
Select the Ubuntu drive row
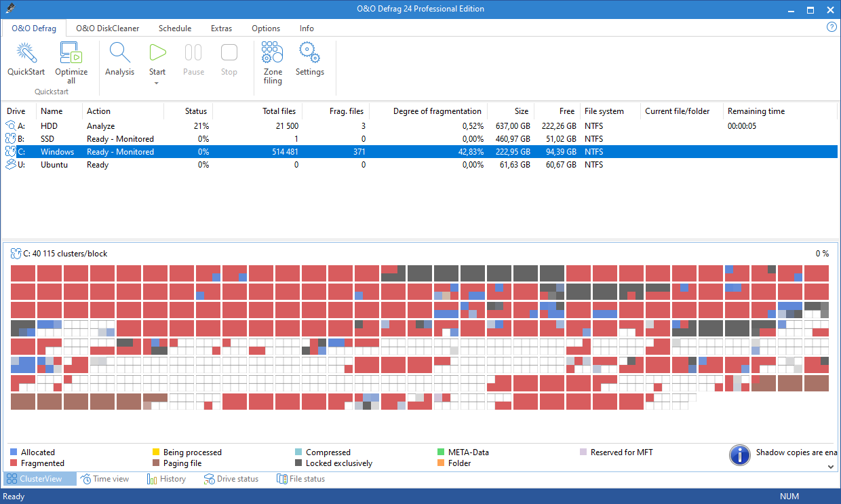point(420,165)
